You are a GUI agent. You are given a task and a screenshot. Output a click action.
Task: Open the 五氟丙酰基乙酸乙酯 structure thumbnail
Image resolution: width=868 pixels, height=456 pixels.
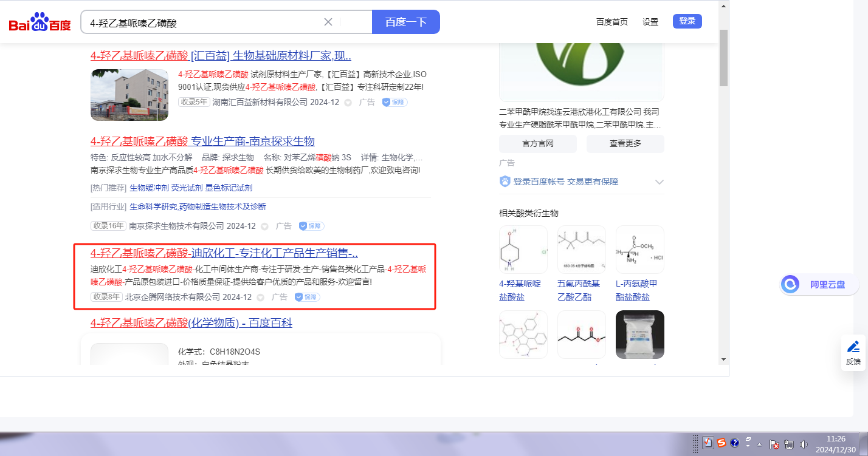click(582, 250)
